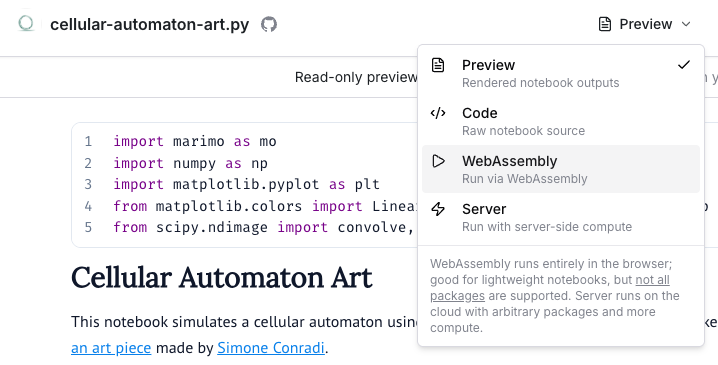Click the 'import numpy as np' code line
This screenshot has width=718, height=365.
190,163
